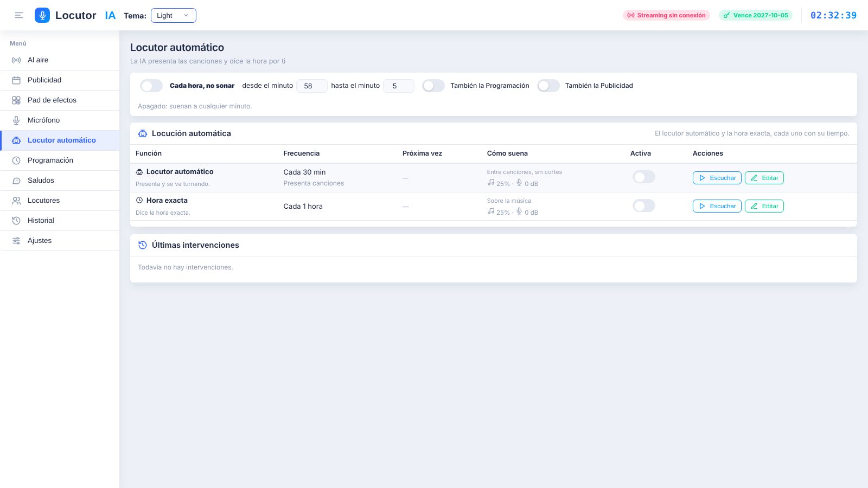Open Al aire in the menu

pyautogui.click(x=60, y=60)
